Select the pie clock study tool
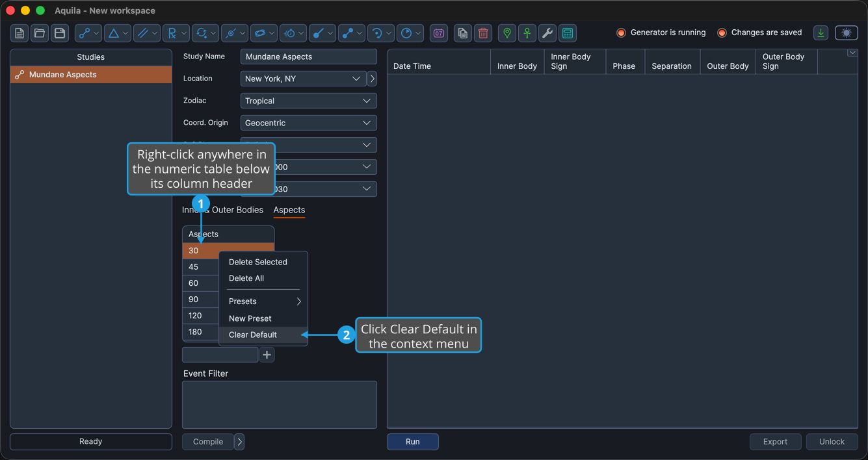This screenshot has height=460, width=868. (x=406, y=33)
